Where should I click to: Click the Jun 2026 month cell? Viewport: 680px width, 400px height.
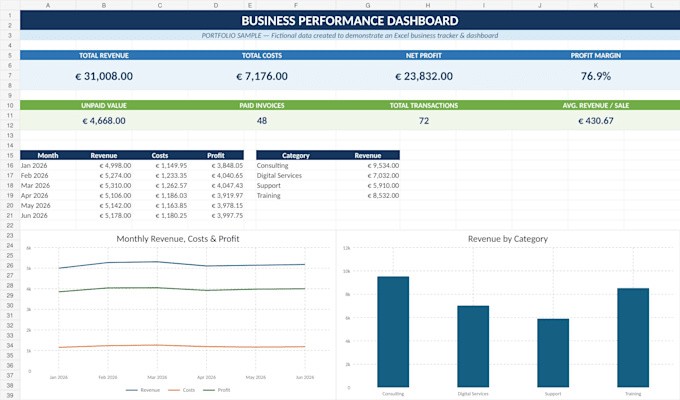(x=48, y=216)
